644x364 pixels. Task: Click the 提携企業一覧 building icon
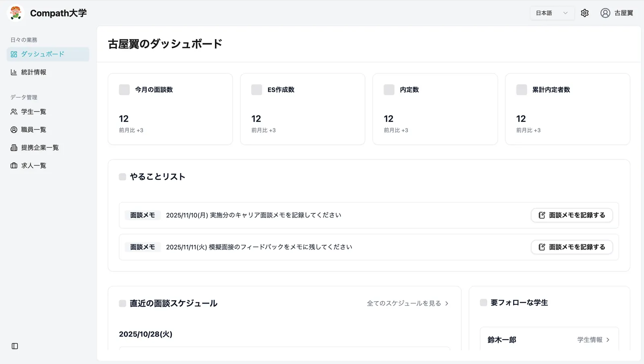14,148
